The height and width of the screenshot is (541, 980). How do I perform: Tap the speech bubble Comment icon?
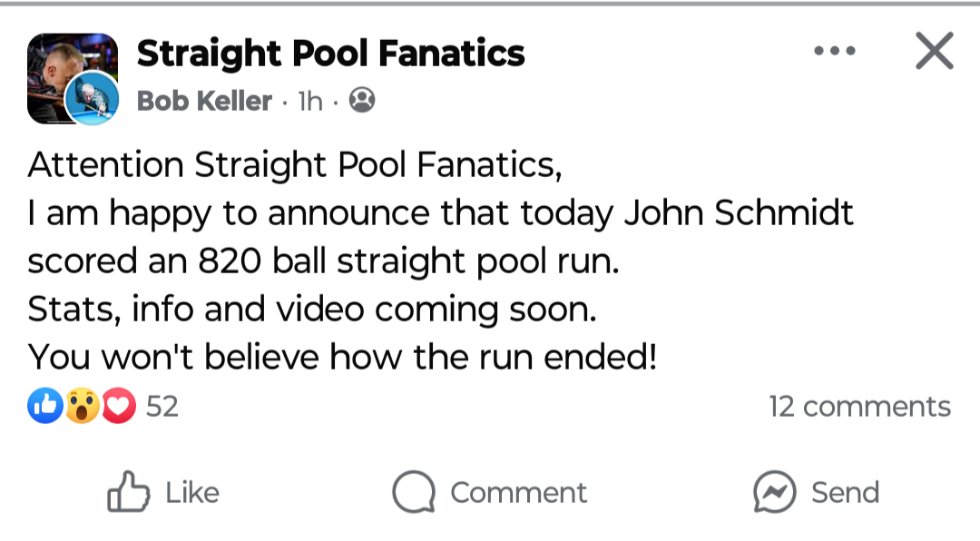(414, 492)
